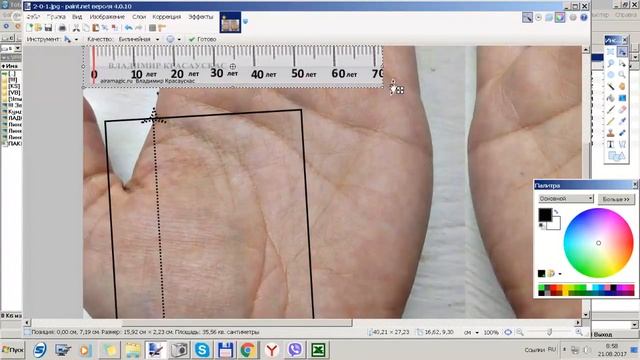The image size is (640, 360).
Task: Click the zoom slider in status bar
Action: click(x=549, y=333)
